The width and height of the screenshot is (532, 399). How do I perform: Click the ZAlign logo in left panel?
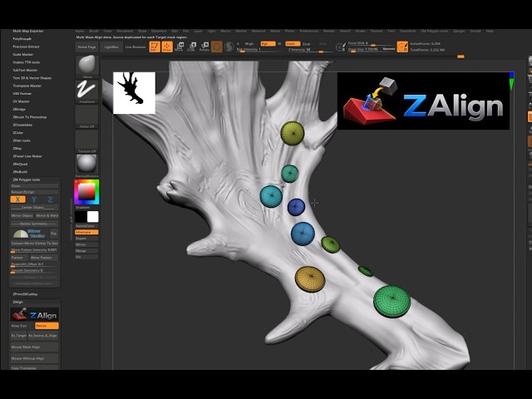pos(35,314)
